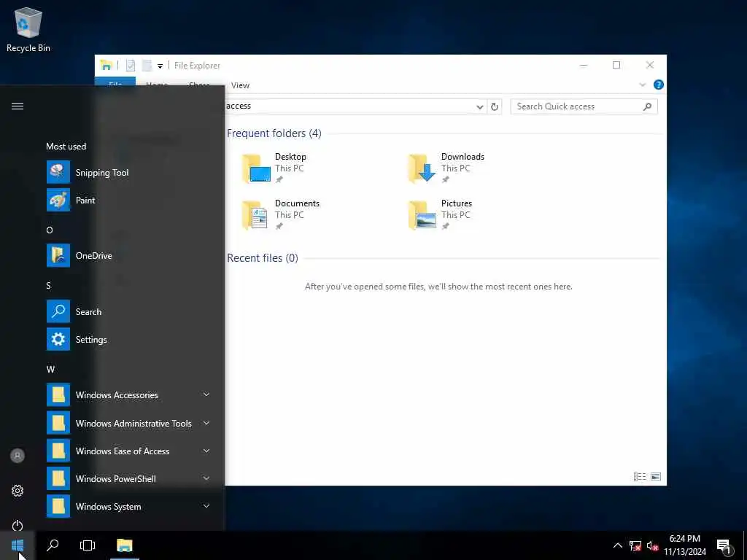This screenshot has height=560, width=747.
Task: Open the address bar history dropdown
Action: point(480,106)
